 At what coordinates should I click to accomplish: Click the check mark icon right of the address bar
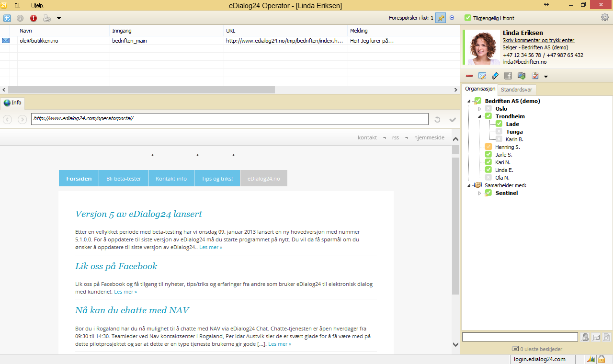453,119
